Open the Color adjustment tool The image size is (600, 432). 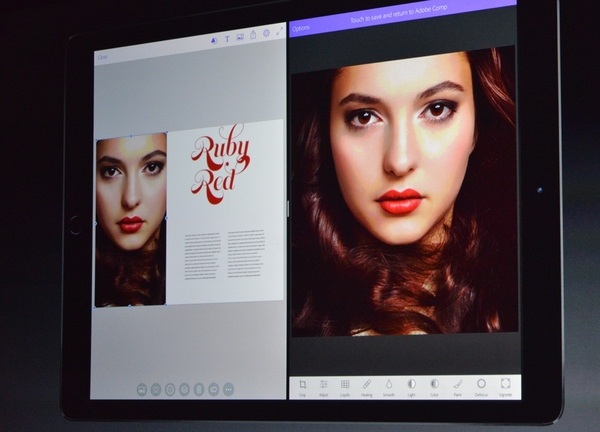coord(434,386)
